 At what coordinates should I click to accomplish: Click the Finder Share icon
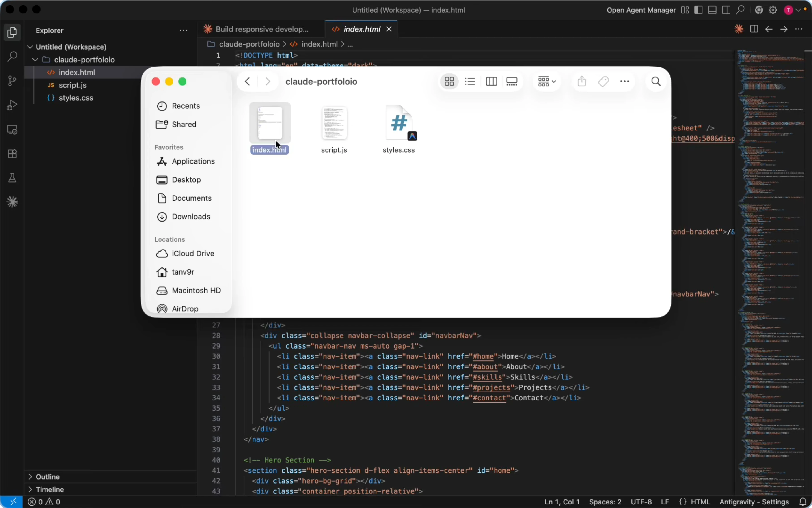click(x=582, y=81)
